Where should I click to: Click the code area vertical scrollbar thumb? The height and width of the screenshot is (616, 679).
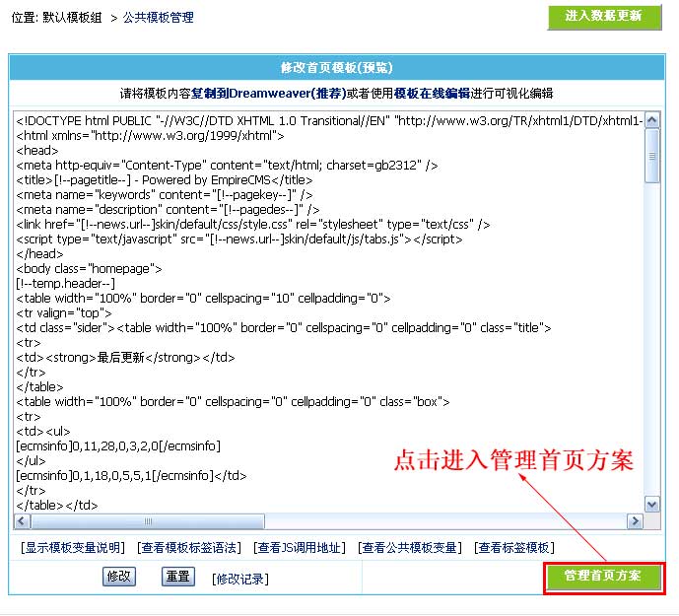651,155
